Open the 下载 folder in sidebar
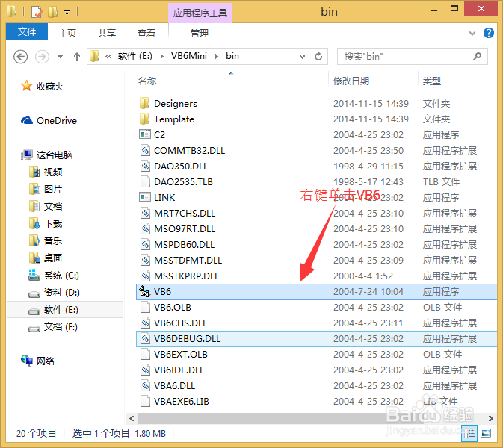The width and height of the screenshot is (503, 448). point(53,224)
